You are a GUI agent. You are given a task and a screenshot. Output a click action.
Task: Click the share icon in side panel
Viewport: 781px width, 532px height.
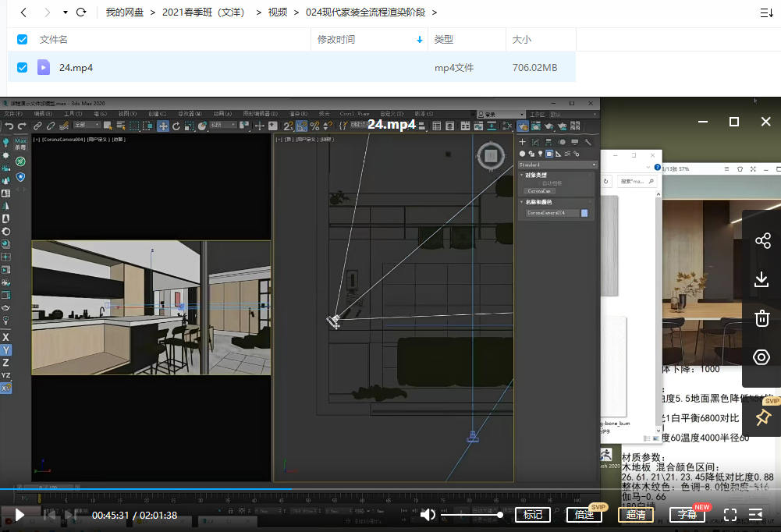coord(762,241)
